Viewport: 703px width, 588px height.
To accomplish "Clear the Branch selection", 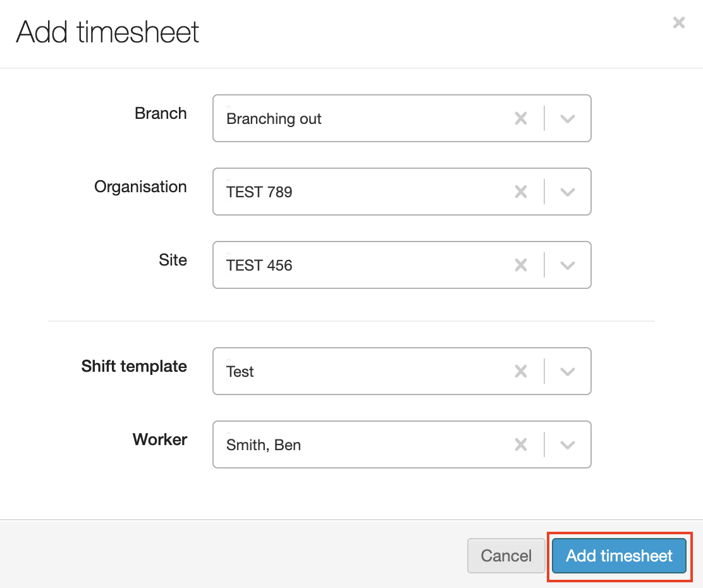I will point(521,119).
